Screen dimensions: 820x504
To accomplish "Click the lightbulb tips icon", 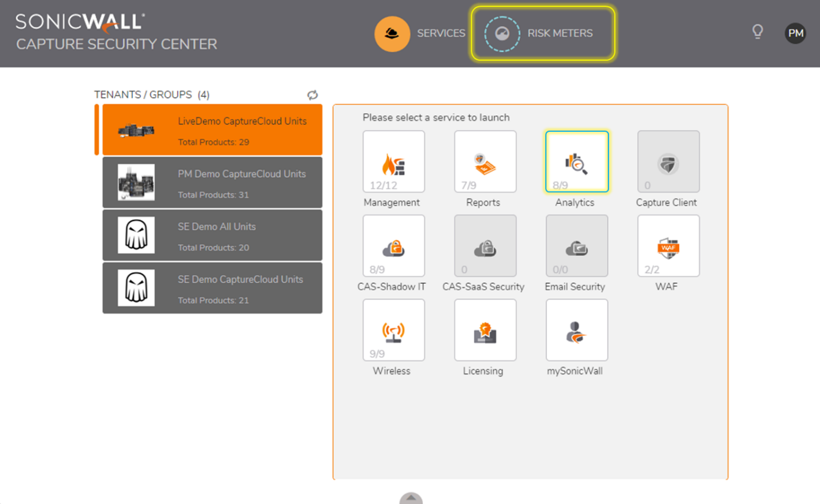I will click(x=757, y=32).
